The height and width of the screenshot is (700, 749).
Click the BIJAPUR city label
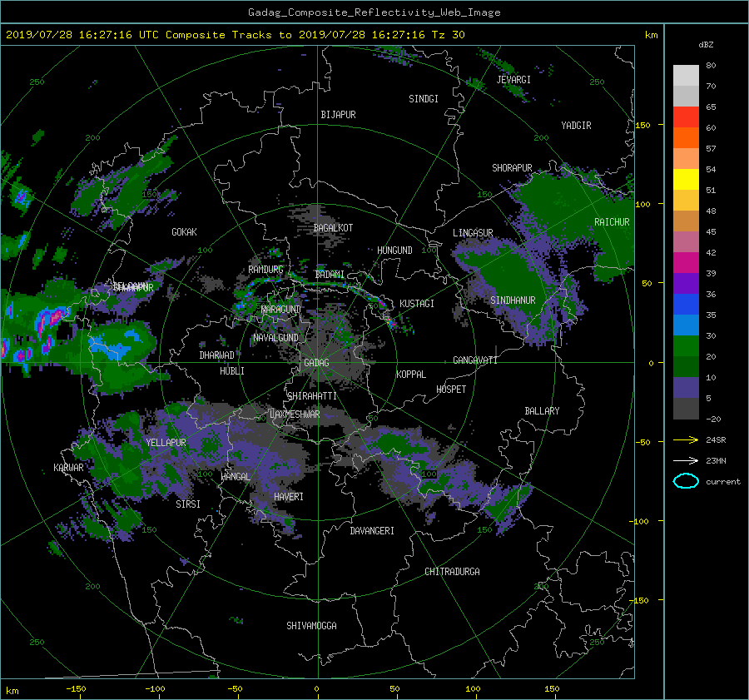338,115
